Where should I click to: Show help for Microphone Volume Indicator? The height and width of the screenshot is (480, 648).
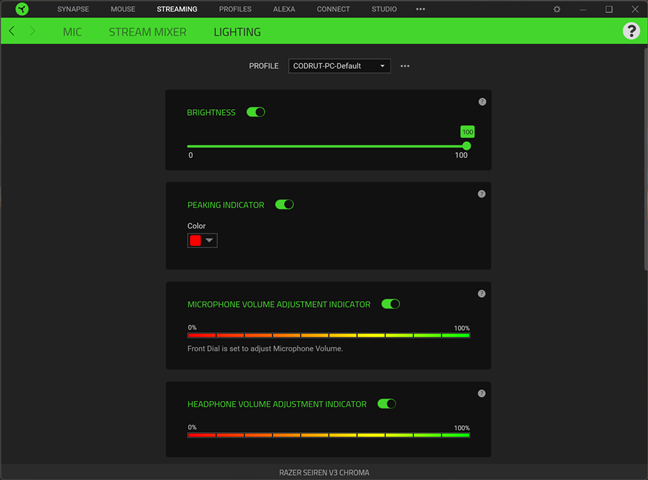(x=481, y=294)
